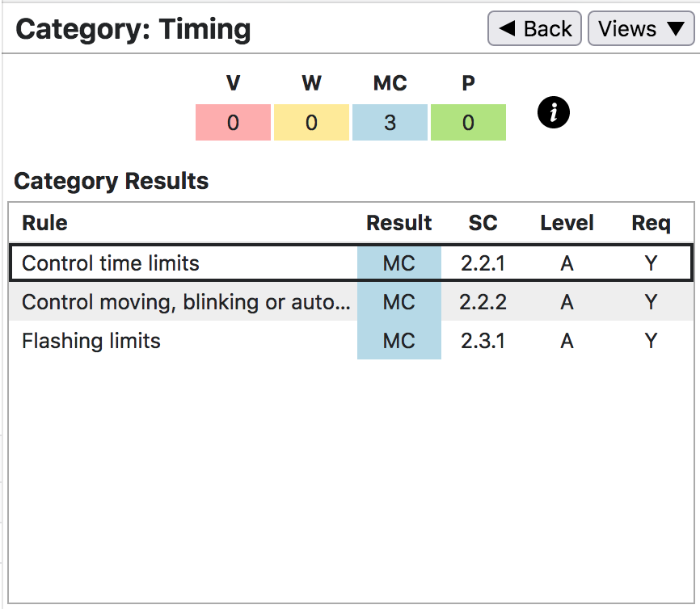The image size is (700, 609).
Task: Click the green Passed count box
Action: [468, 123]
